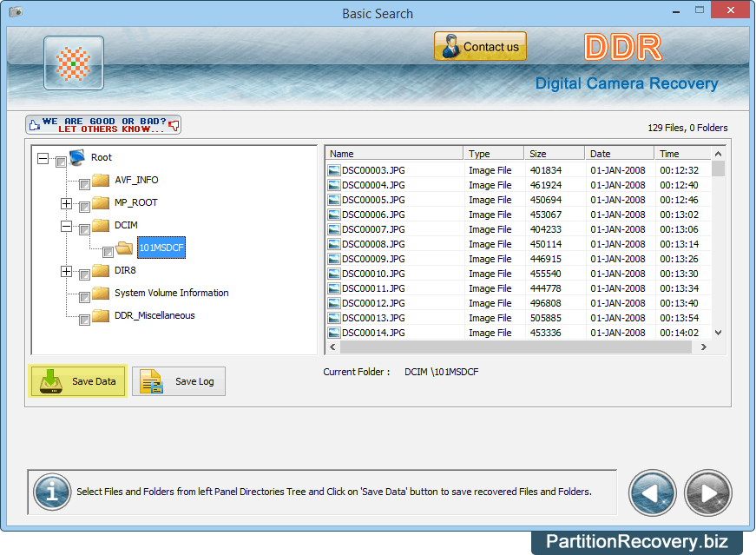
Task: Check the AVF_INFO folder checkbox
Action: coord(84,184)
